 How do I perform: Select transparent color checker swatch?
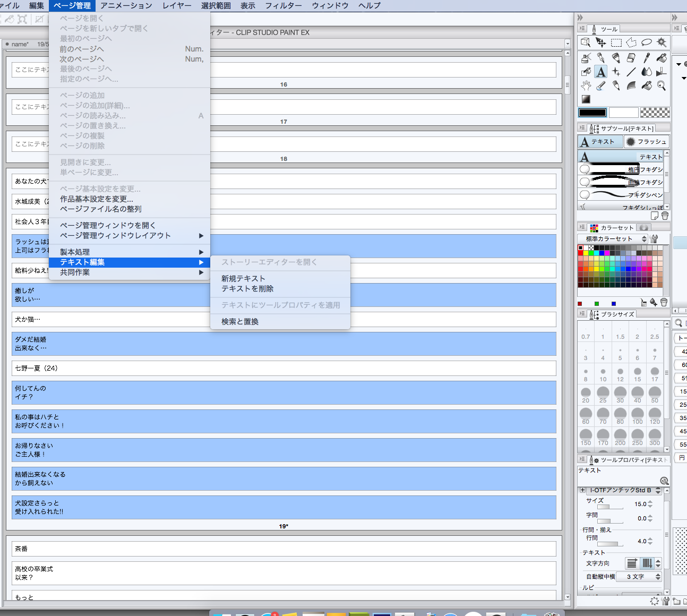[x=655, y=113]
